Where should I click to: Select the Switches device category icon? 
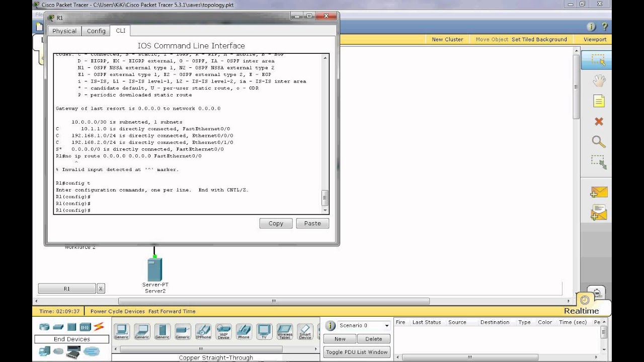coord(58,327)
